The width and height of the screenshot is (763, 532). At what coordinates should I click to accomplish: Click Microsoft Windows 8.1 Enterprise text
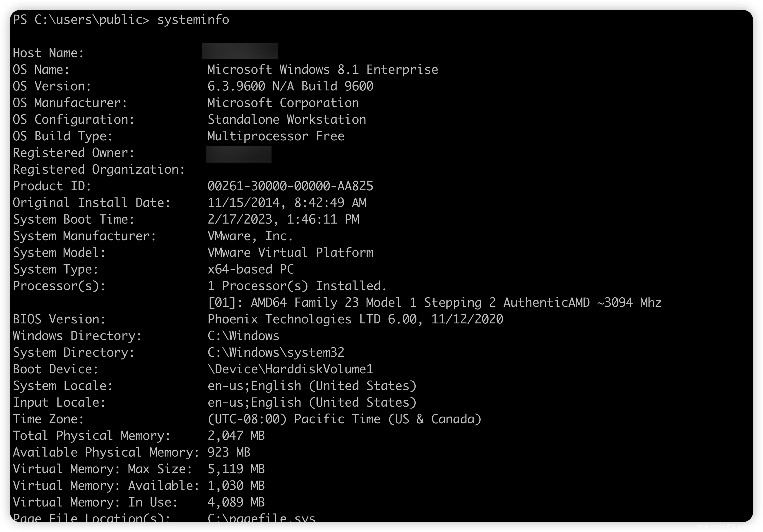click(322, 70)
